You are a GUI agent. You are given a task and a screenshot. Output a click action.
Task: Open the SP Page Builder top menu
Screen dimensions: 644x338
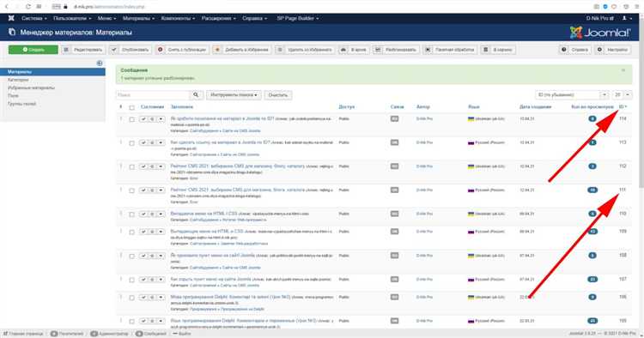click(x=298, y=18)
